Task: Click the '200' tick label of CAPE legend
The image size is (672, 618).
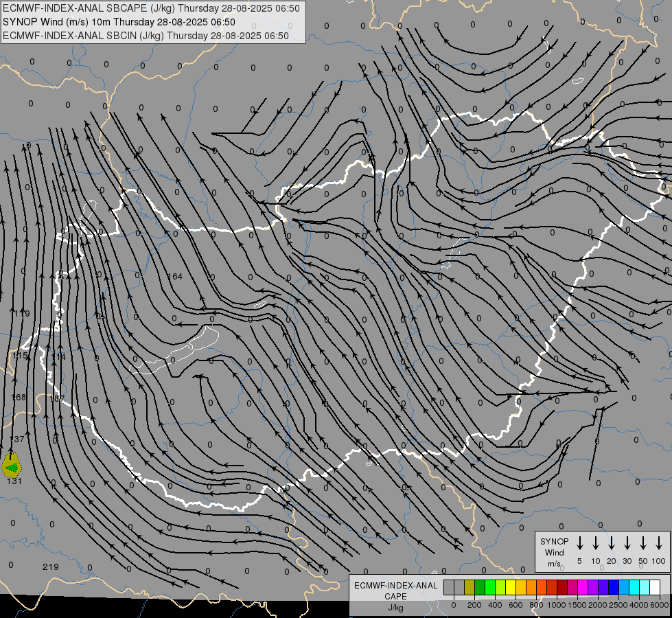Action: pos(474,605)
